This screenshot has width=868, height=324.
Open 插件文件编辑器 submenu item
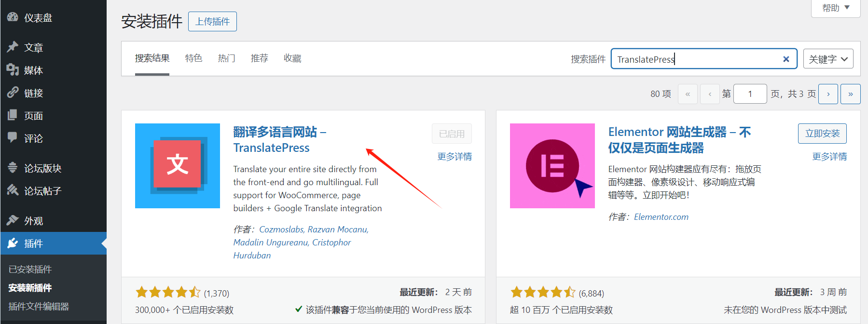(x=39, y=306)
